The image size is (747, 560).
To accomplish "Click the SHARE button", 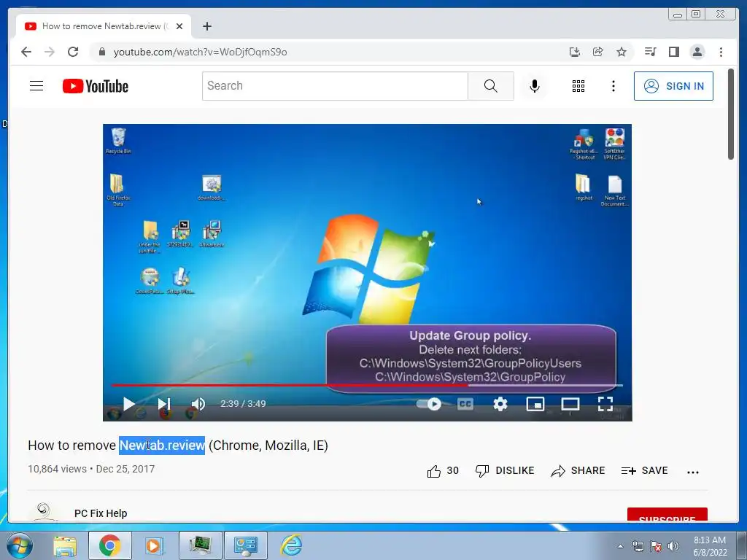I will (578, 471).
